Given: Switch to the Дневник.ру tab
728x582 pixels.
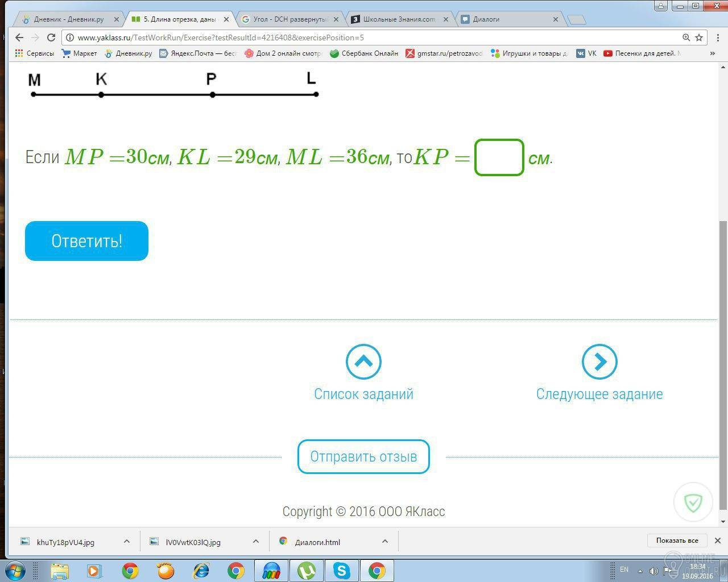Looking at the screenshot, I should tap(68, 19).
